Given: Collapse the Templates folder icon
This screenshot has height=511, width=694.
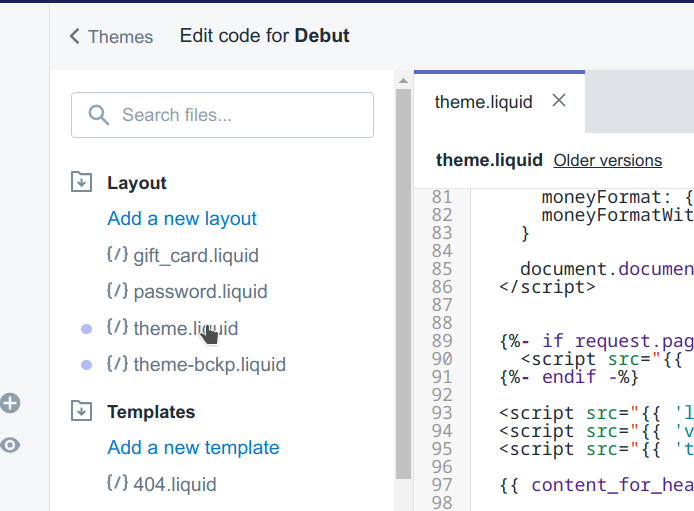Looking at the screenshot, I should coord(81,411).
